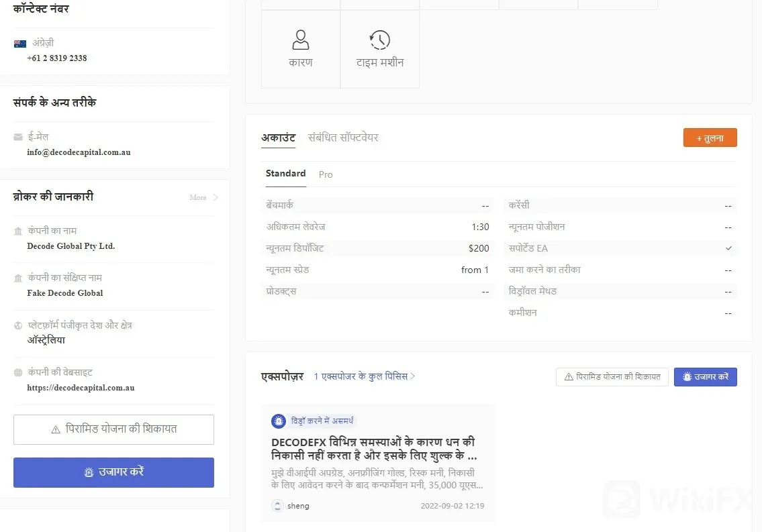Click the phone number +61 2 8319 2338
Viewport: 762px width, 532px height.
coord(57,58)
